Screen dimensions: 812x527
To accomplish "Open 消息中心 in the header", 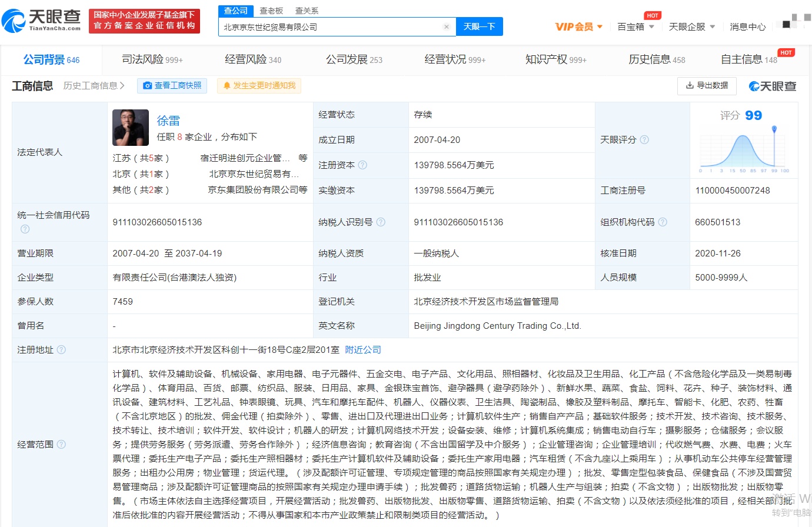I will pyautogui.click(x=748, y=27).
